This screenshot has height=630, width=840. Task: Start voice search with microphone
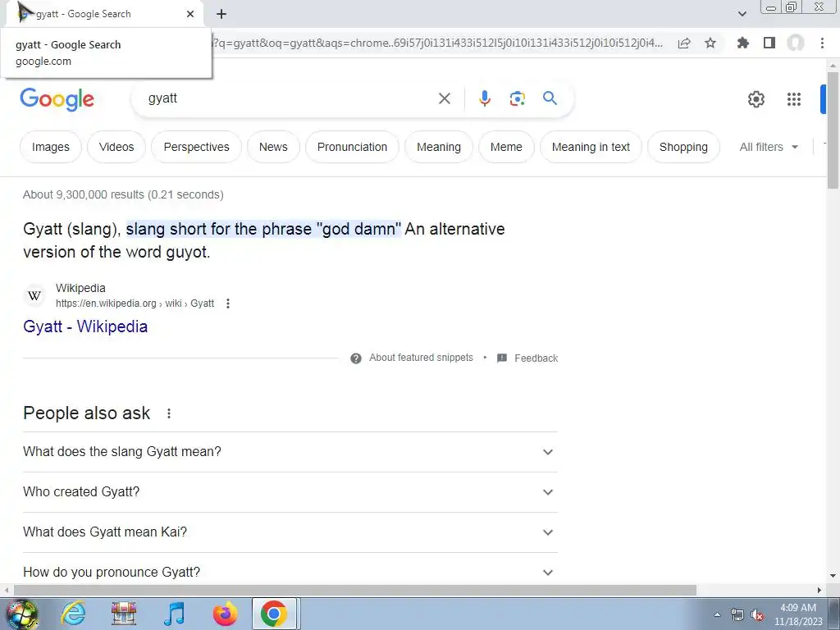[x=485, y=98]
